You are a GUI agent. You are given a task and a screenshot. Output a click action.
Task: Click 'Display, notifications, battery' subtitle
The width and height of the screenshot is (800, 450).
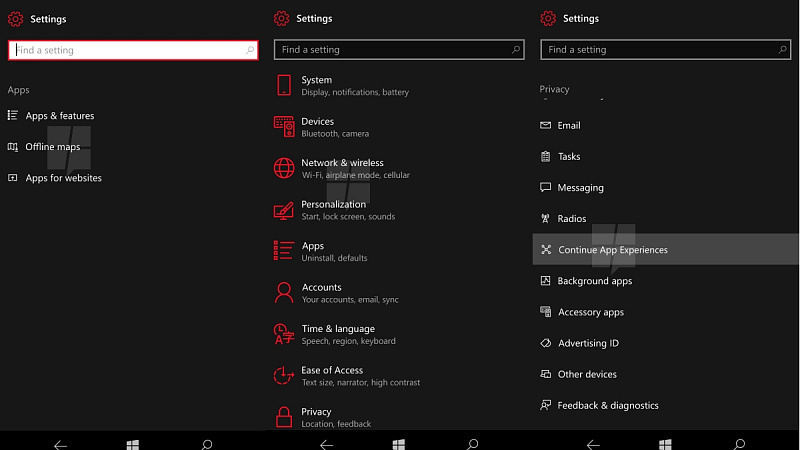[x=355, y=92]
